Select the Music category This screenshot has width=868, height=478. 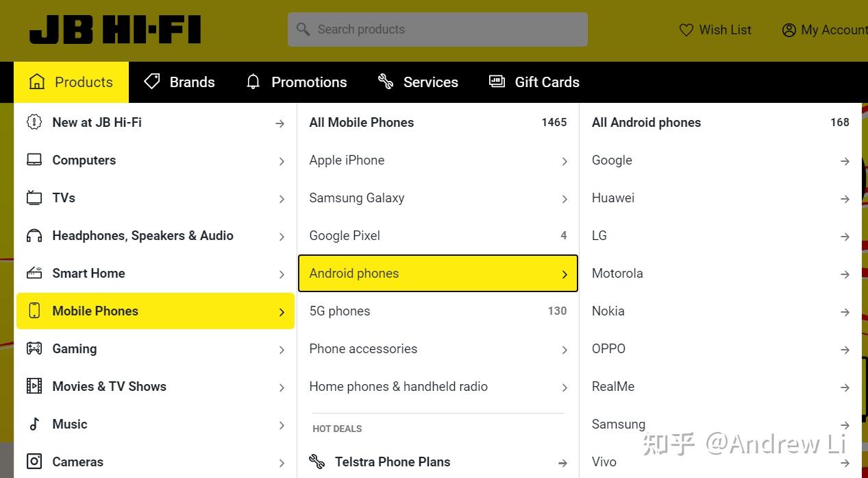(156, 424)
